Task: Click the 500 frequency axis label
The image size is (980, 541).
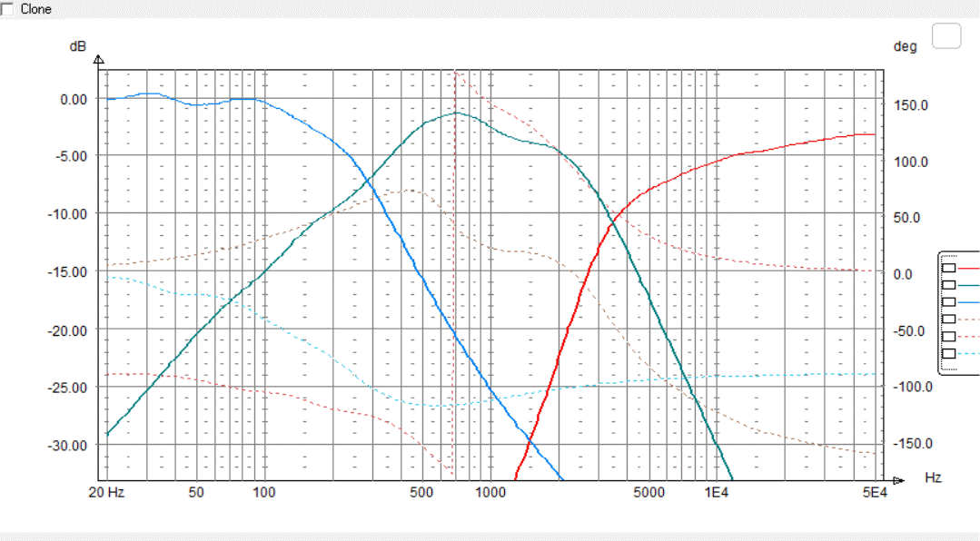Action: 421,492
